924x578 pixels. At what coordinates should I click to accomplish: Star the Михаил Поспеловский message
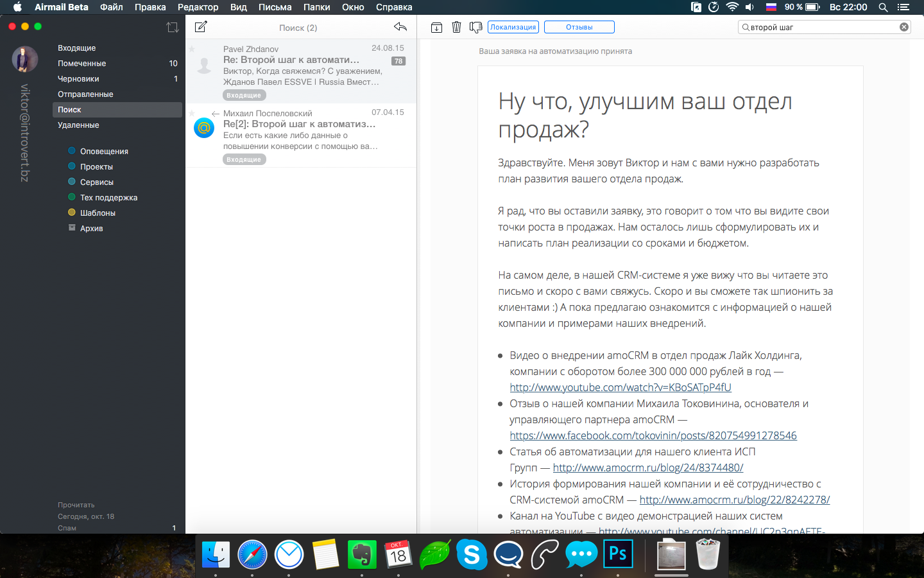point(192,113)
